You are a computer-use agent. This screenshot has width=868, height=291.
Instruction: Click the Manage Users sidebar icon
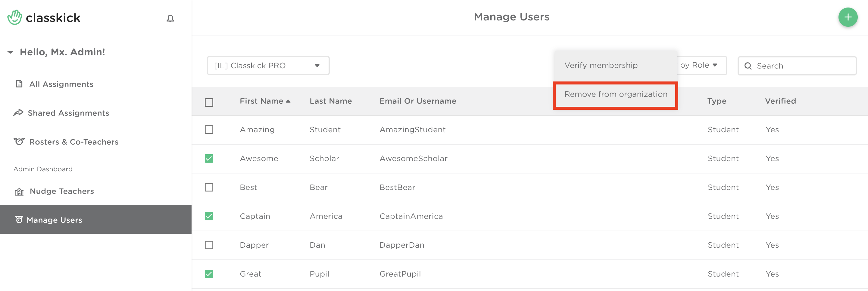tap(19, 220)
